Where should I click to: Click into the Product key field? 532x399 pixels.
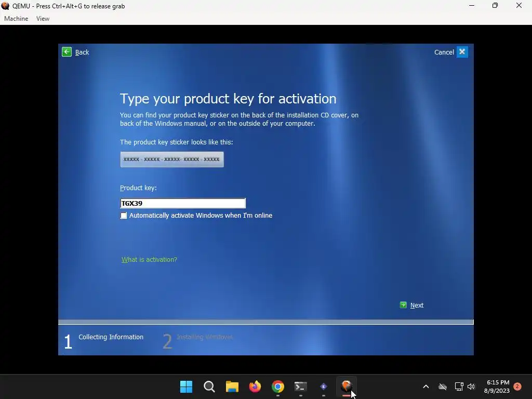point(183,203)
